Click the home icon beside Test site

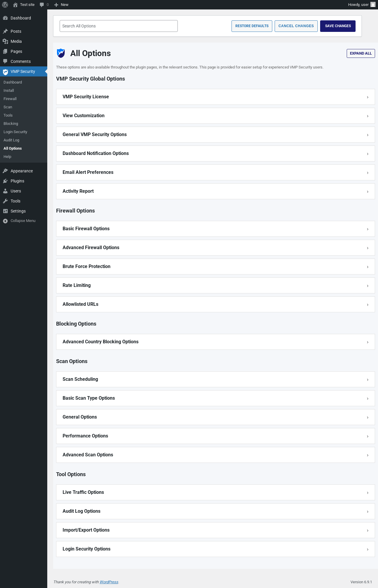pos(15,5)
